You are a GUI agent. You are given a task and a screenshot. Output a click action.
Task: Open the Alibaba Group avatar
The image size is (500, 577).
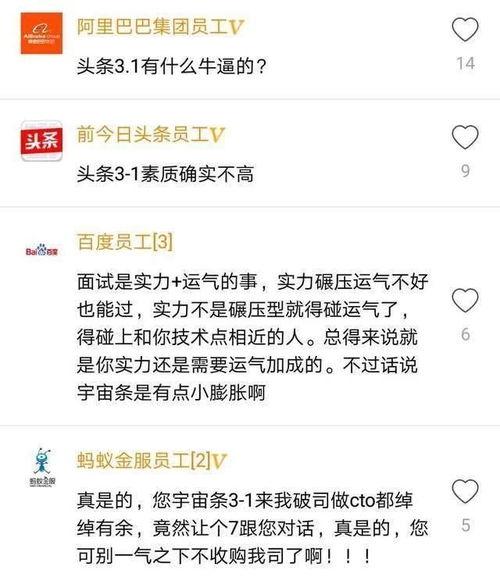[42, 33]
